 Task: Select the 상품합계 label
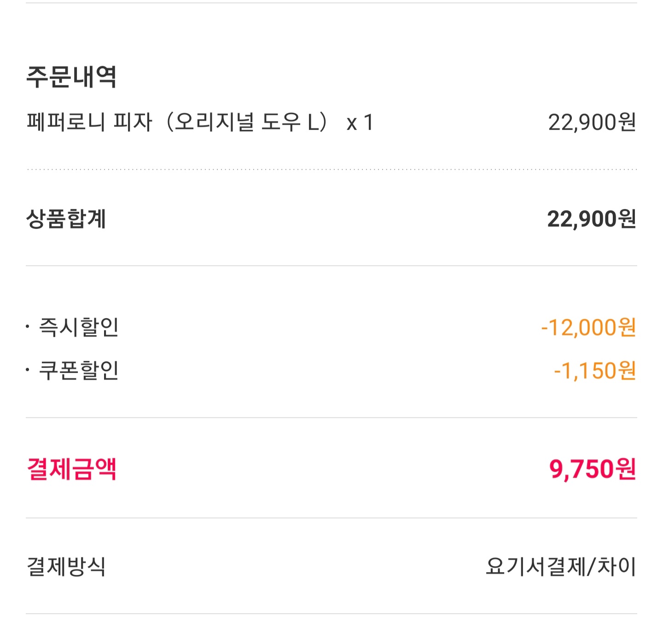66,219
